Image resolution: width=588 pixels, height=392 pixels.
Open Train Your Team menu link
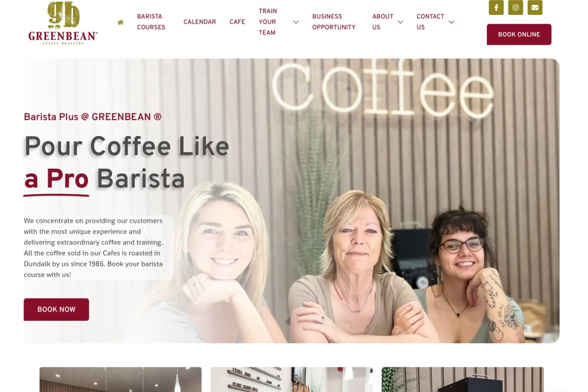268,22
